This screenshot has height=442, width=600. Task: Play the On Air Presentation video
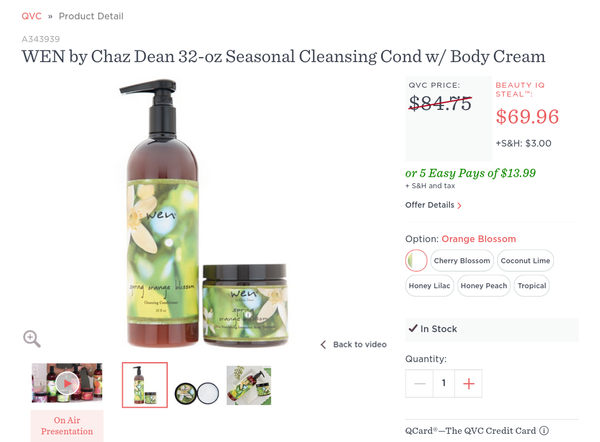tap(67, 383)
